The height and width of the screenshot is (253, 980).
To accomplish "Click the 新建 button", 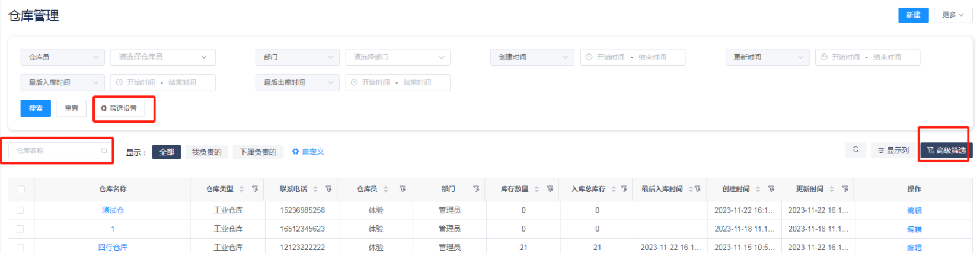I will 913,15.
